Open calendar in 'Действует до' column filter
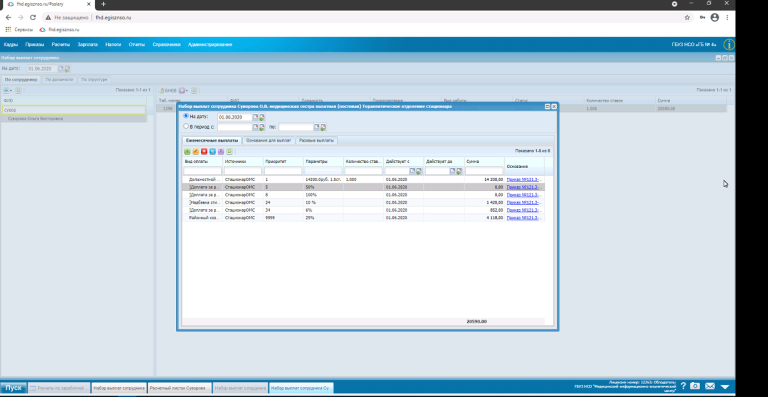 coord(453,171)
